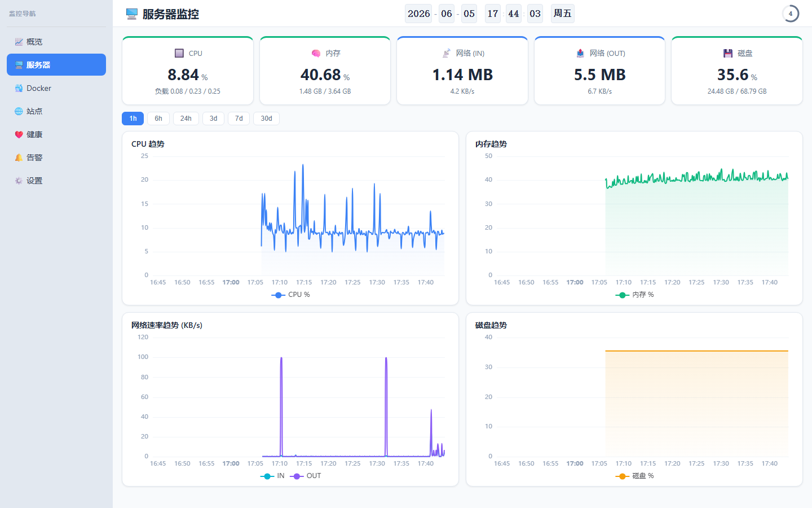Switch to 3d time range
Screen dimensions: 812x508
tap(214, 119)
